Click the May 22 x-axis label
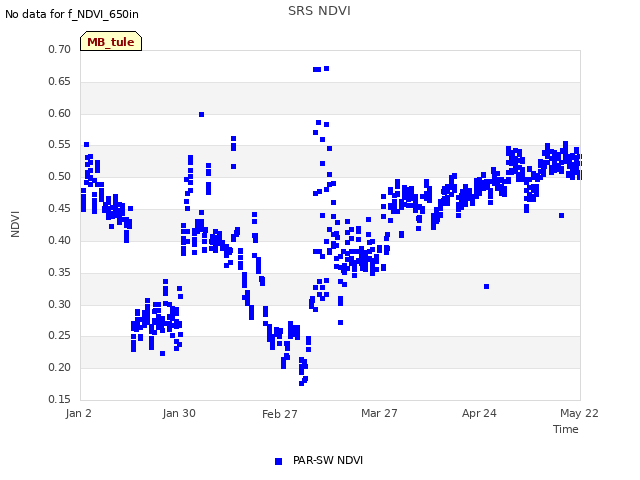Image resolution: width=640 pixels, height=480 pixels. coord(579,413)
